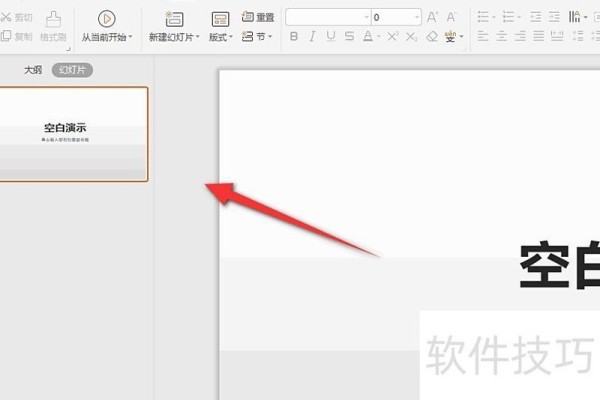This screenshot has width=600, height=400.
Task: Click the Clear Formatting eraser icon
Action: click(432, 37)
